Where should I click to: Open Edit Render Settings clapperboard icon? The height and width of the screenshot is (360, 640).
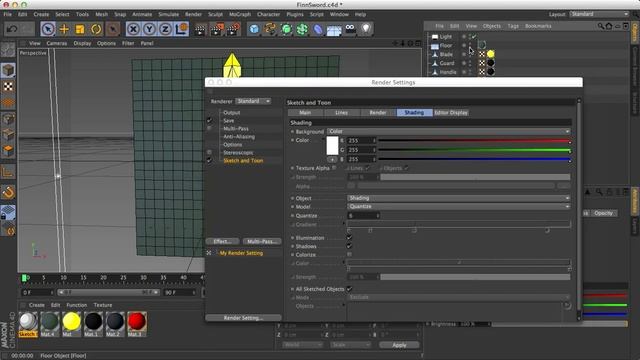click(x=233, y=29)
